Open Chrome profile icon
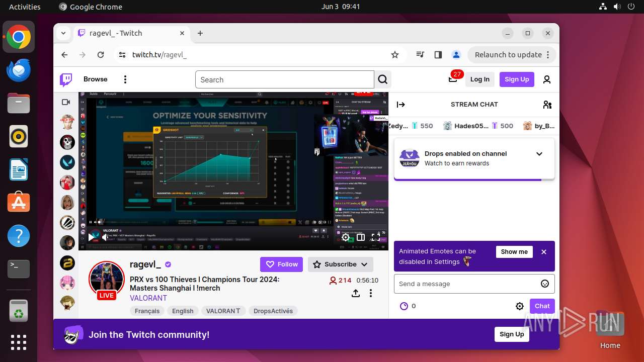This screenshot has height=362, width=644. pyautogui.click(x=456, y=55)
